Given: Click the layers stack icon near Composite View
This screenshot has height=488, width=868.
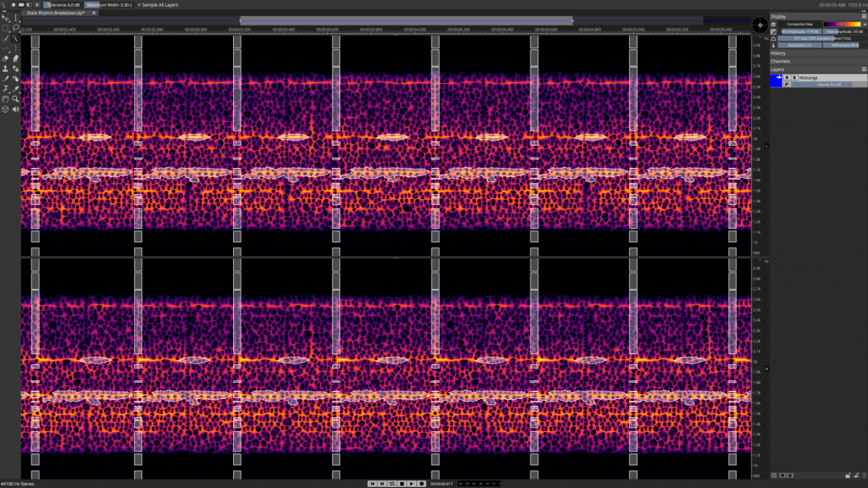Looking at the screenshot, I should tap(773, 25).
